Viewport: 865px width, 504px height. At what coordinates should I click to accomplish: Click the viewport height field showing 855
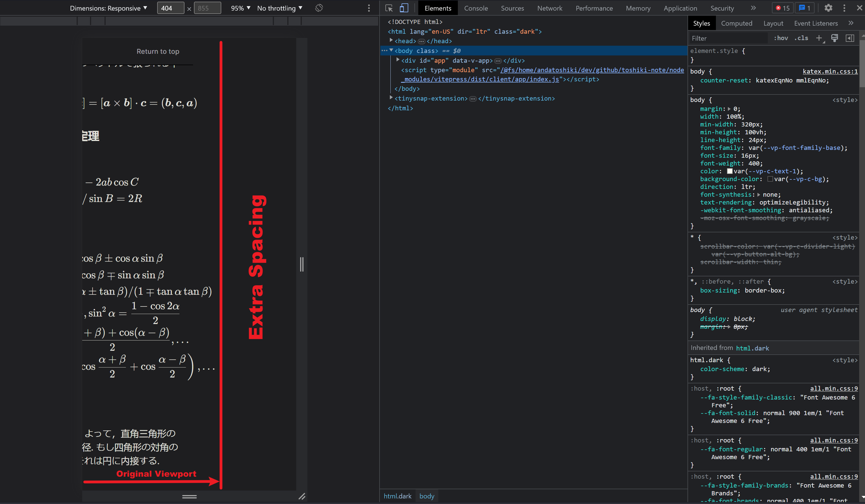[207, 8]
